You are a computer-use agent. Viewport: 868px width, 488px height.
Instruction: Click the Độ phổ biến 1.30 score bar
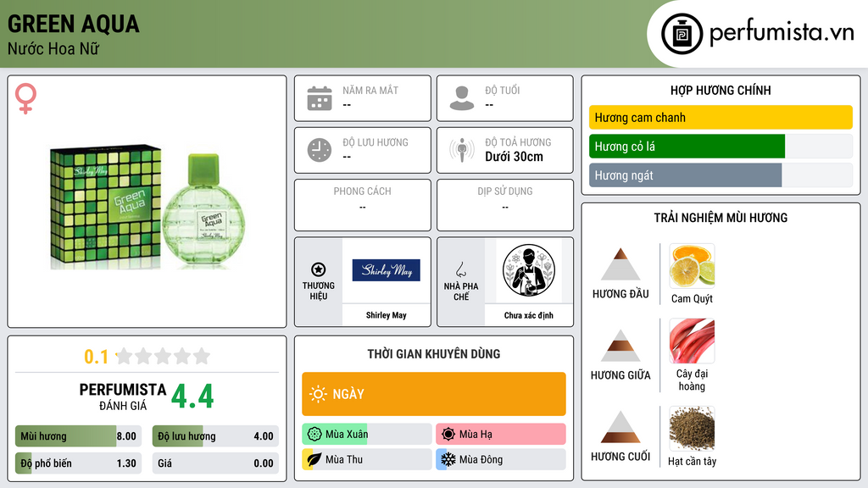click(78, 463)
